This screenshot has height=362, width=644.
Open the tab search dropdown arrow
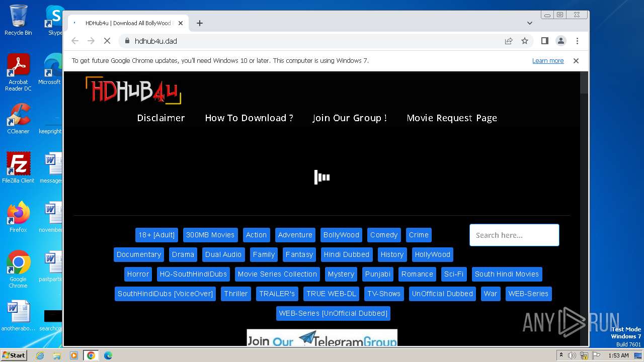pos(530,23)
